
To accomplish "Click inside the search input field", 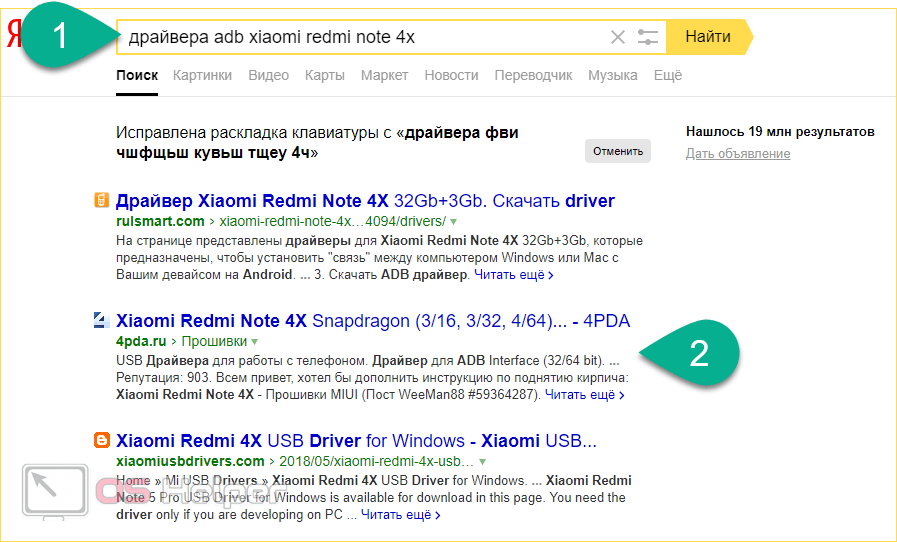I will point(360,37).
